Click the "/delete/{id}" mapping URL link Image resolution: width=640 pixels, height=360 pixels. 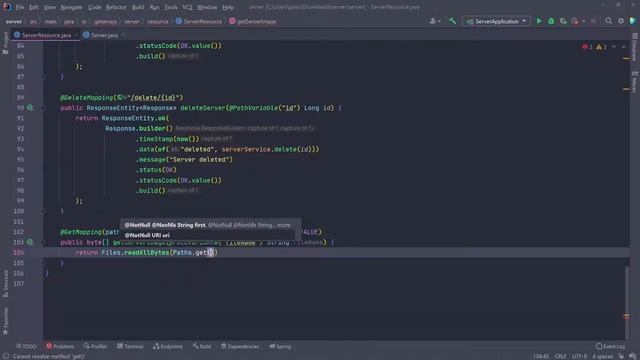click(153, 98)
